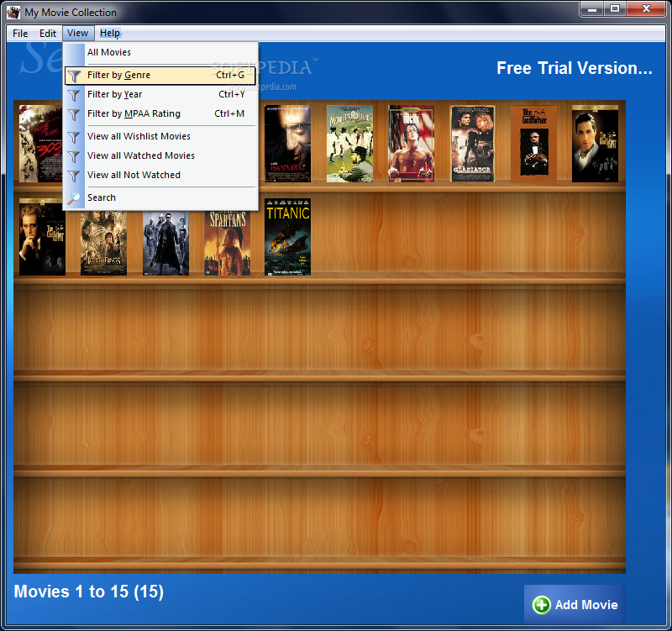The image size is (672, 631).
Task: Select Filter by Year menu entry
Action: (160, 94)
